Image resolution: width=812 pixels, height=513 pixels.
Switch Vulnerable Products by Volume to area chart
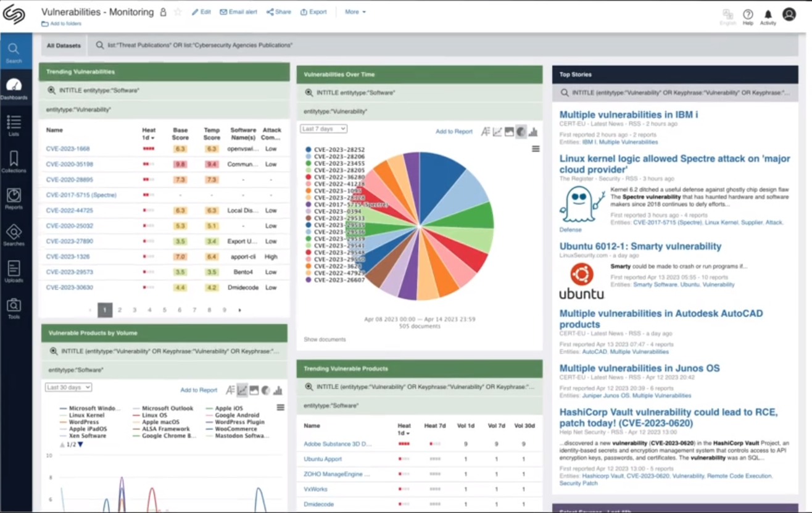pos(254,390)
